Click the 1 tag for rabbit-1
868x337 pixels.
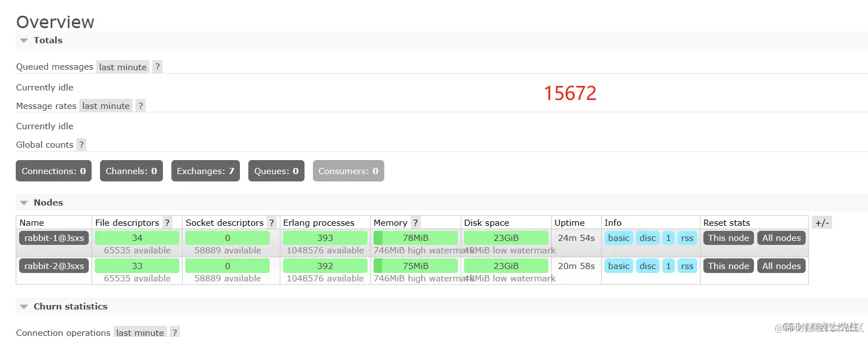tap(668, 238)
